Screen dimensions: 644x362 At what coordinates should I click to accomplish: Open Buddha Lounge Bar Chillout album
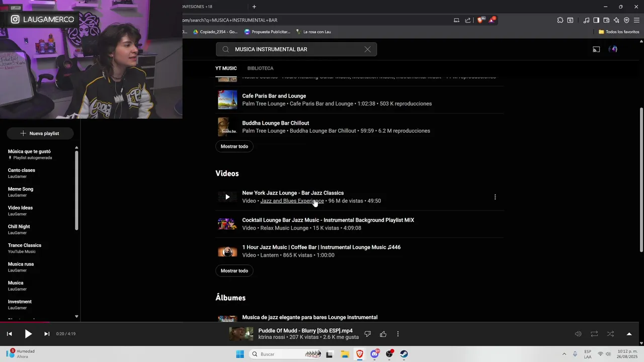click(275, 123)
